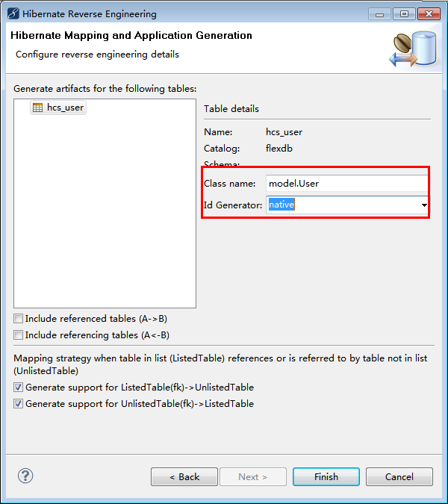Enable Include referencing tables (A<-B)
This screenshot has height=504, width=448.
pos(19,335)
